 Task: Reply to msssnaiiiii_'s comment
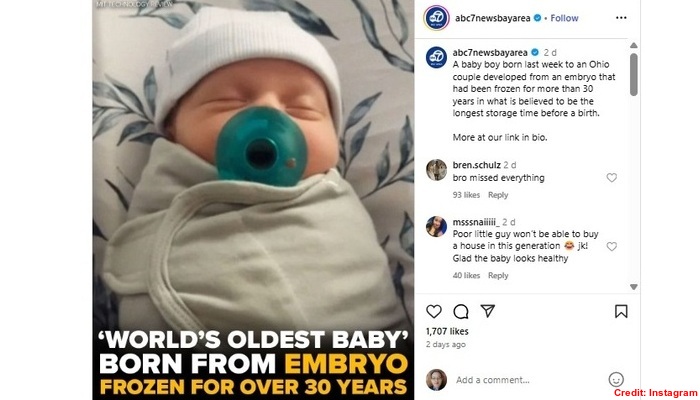(x=498, y=275)
